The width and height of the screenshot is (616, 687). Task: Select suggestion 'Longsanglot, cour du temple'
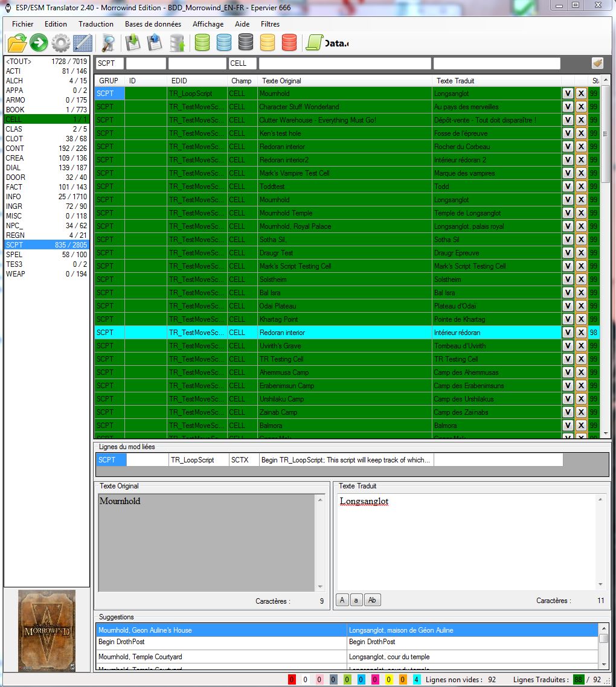[x=473, y=657]
